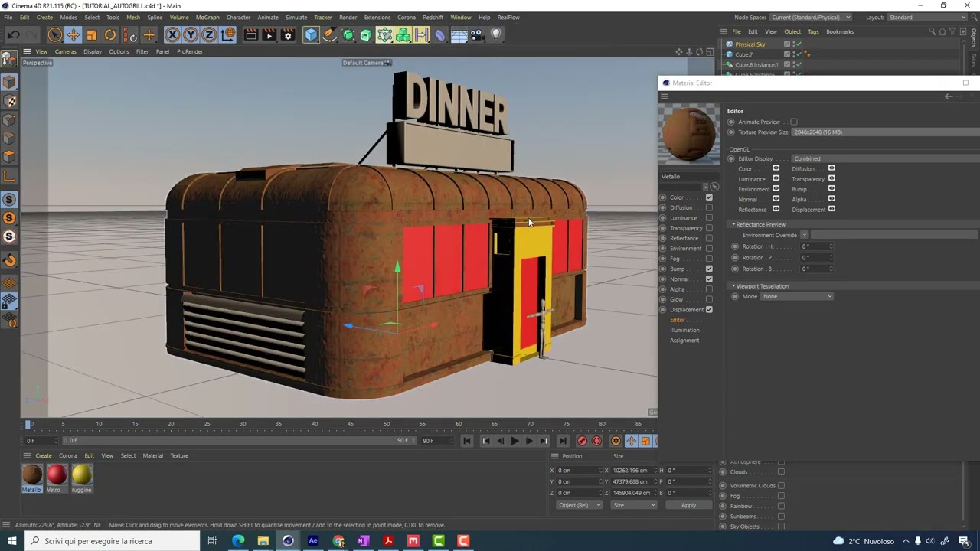This screenshot has height=551, width=980.
Task: Add a Cube primitive object
Action: (x=311, y=34)
